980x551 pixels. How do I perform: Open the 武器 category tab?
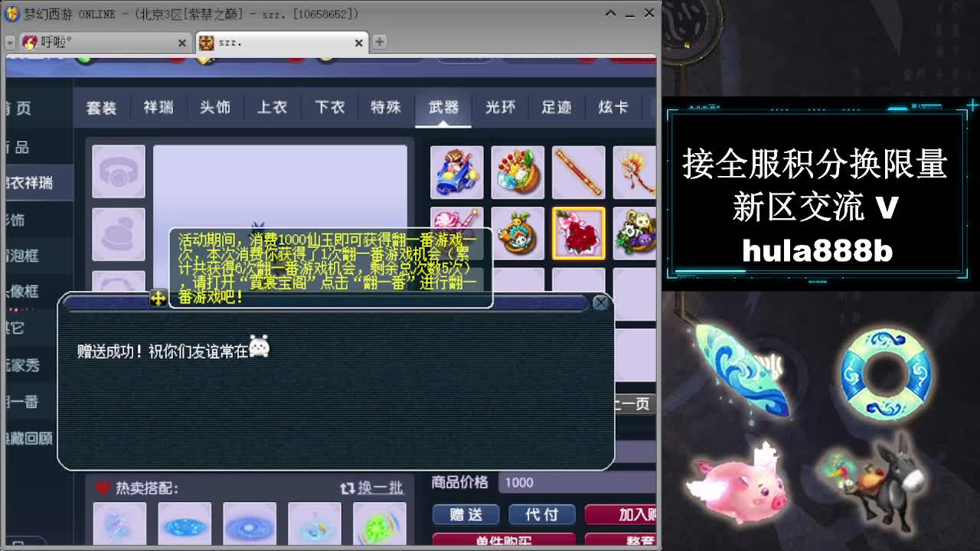click(x=443, y=108)
